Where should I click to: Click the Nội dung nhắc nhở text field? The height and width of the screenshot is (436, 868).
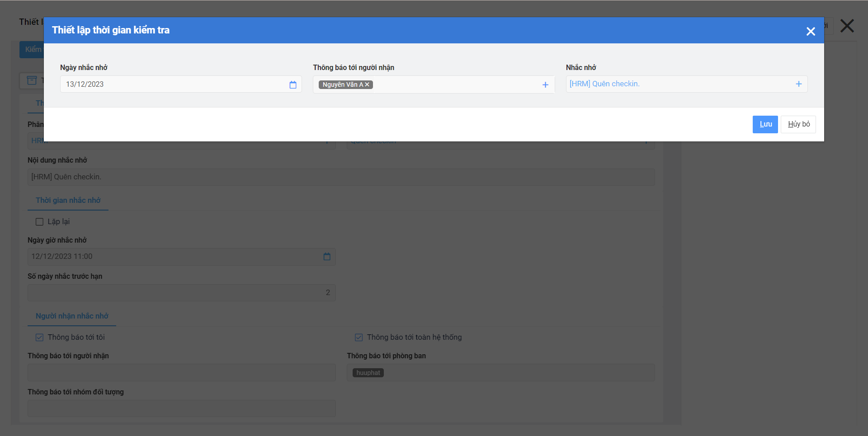coord(341,177)
